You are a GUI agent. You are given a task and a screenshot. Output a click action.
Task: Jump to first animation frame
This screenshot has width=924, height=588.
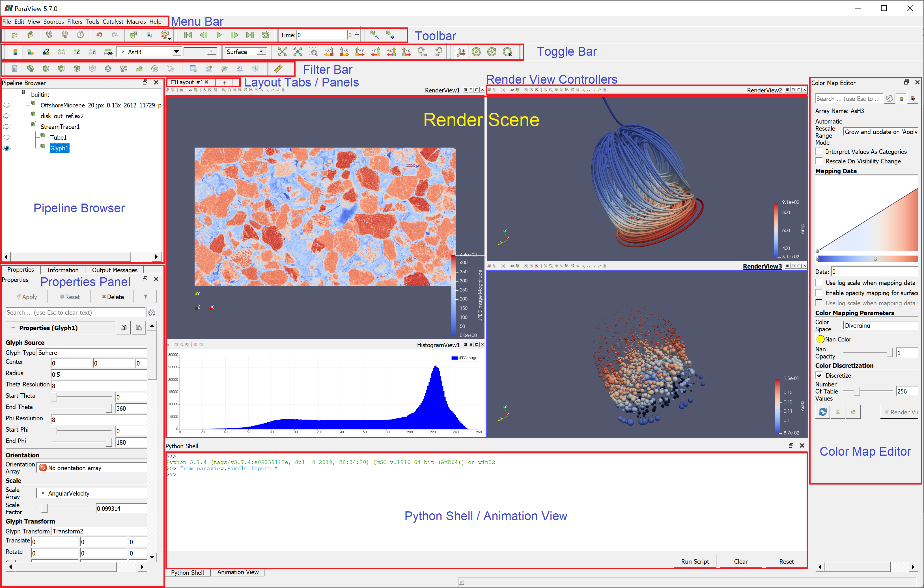point(188,35)
